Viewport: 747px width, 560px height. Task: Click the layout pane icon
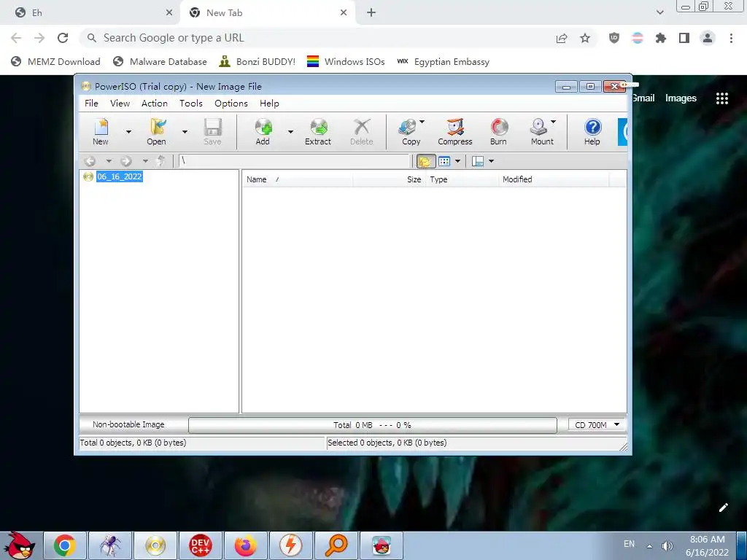coord(478,161)
